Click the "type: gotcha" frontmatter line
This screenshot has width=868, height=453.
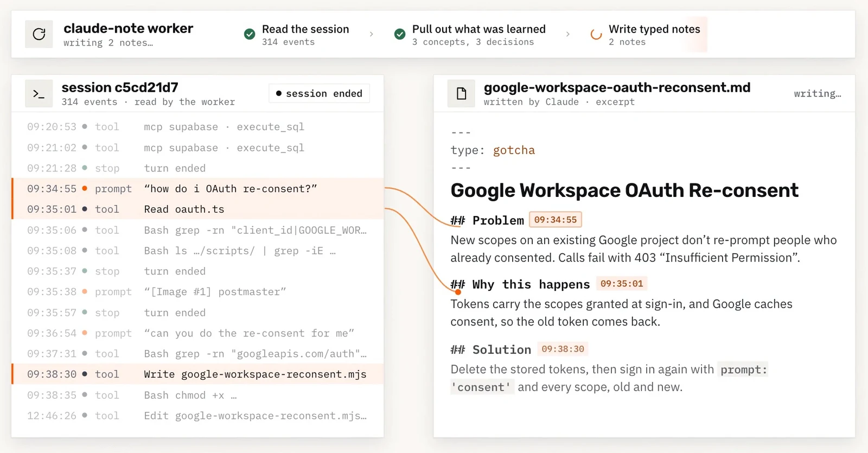(493, 150)
